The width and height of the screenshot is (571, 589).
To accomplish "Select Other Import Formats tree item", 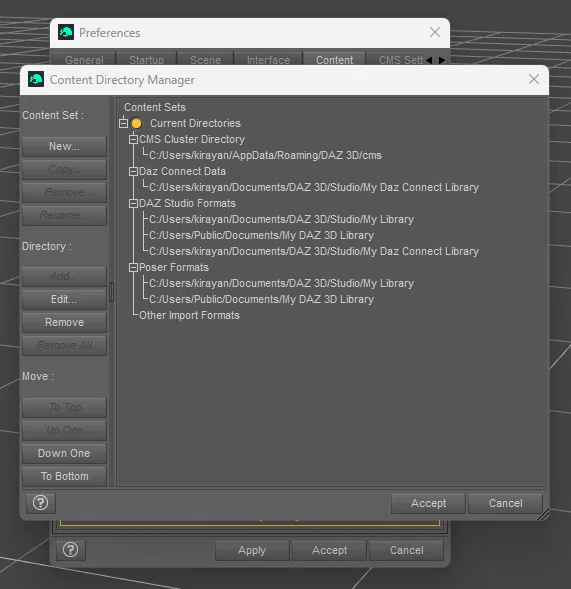I will [189, 315].
